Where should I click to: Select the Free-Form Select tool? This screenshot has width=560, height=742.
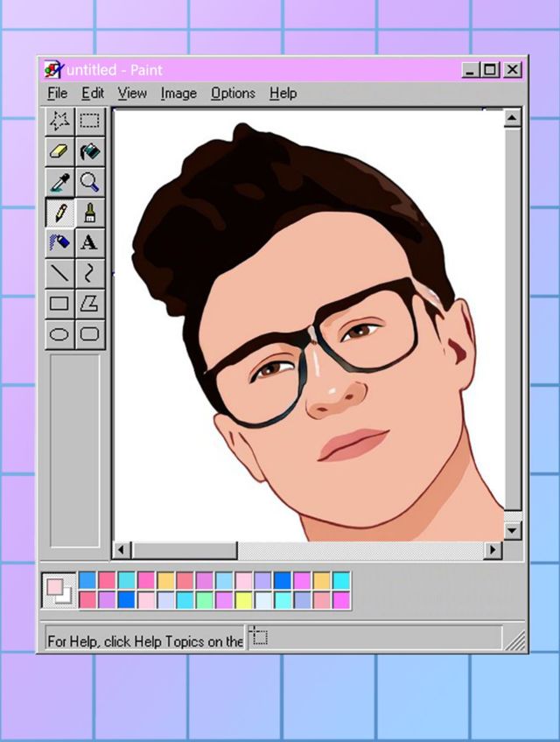(59, 122)
